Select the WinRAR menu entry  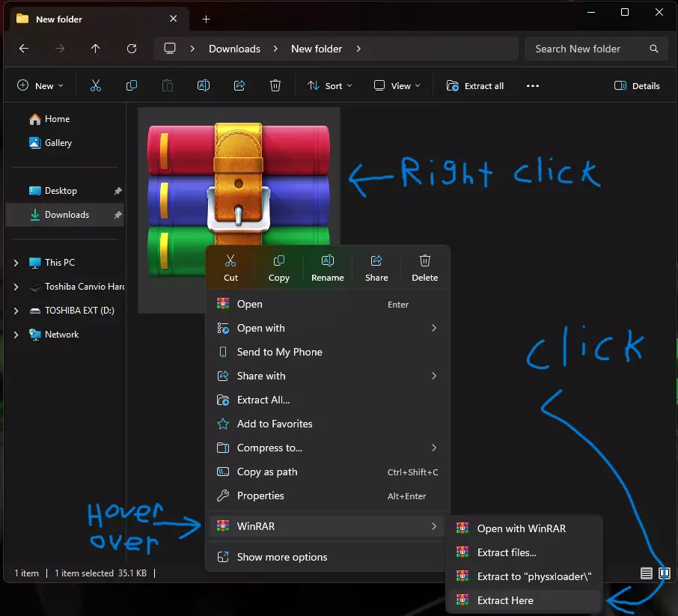(328, 526)
